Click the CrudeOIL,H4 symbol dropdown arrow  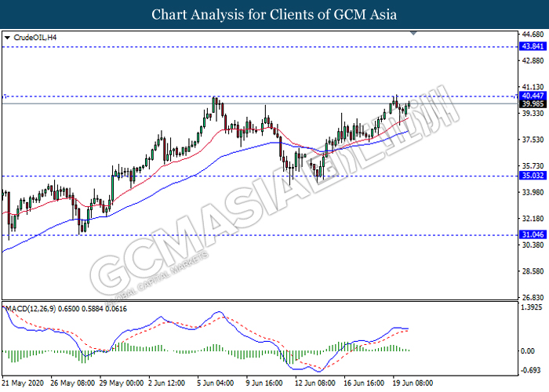click(x=7, y=38)
